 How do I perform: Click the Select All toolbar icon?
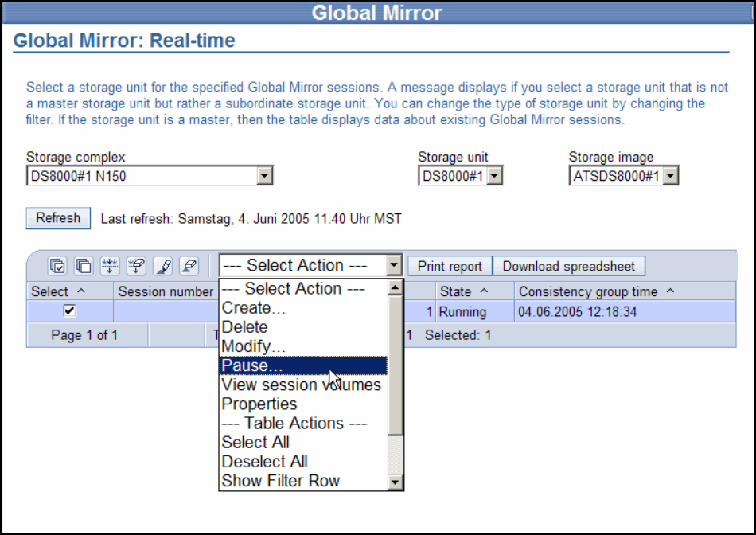coord(57,266)
